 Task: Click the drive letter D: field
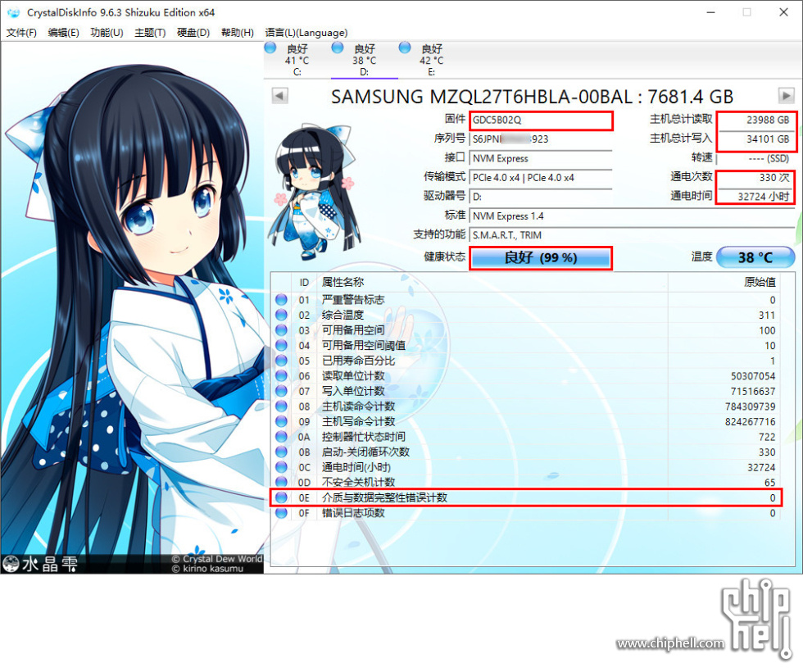[541, 198]
